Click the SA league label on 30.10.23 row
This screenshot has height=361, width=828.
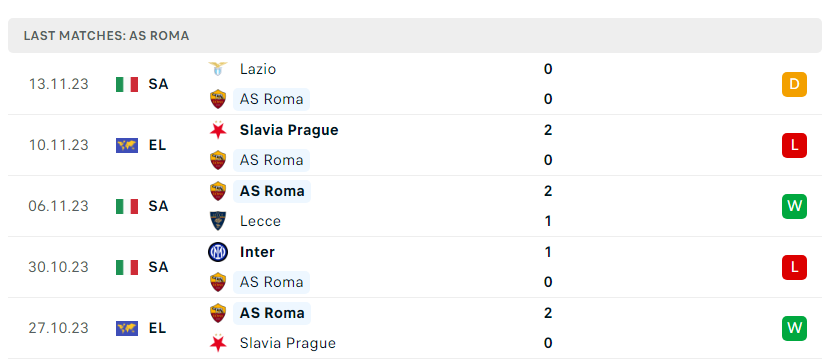point(158,267)
